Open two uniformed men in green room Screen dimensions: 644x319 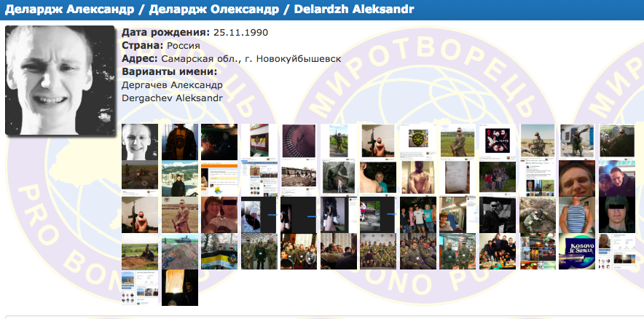coord(458,251)
